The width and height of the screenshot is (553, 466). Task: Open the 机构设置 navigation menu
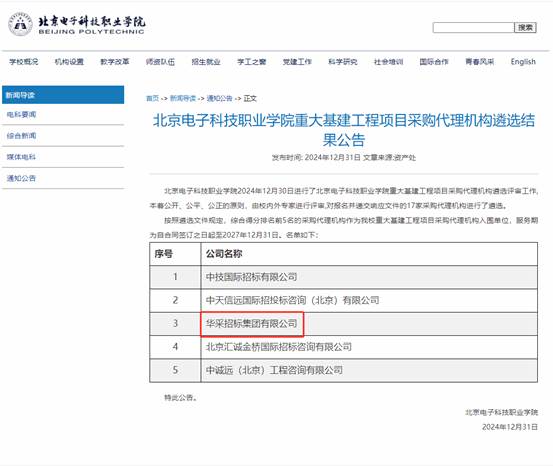69,62
